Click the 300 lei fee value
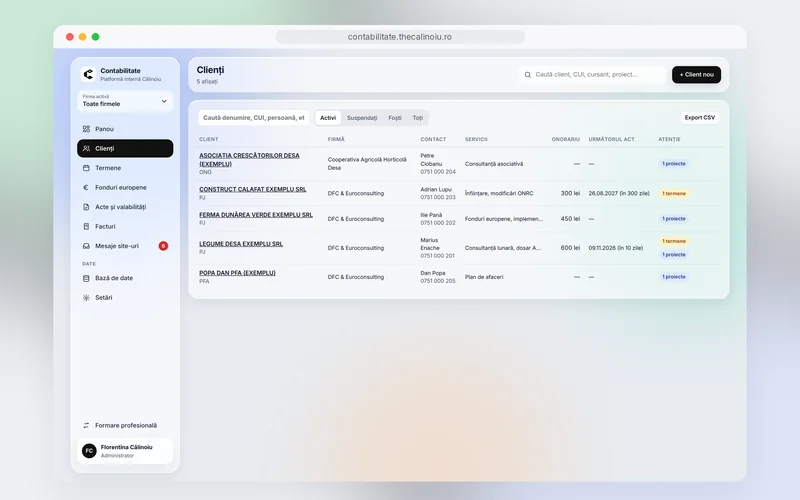 570,193
